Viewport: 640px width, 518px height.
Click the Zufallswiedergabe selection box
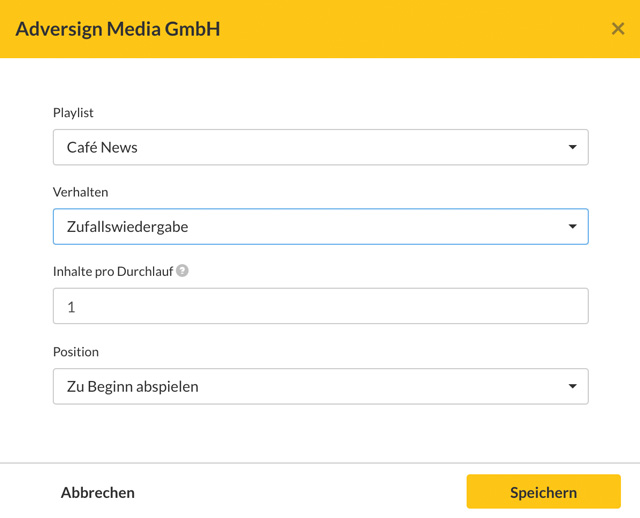point(320,227)
